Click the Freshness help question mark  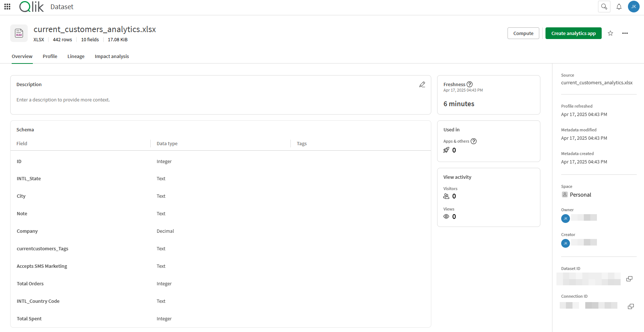470,84
